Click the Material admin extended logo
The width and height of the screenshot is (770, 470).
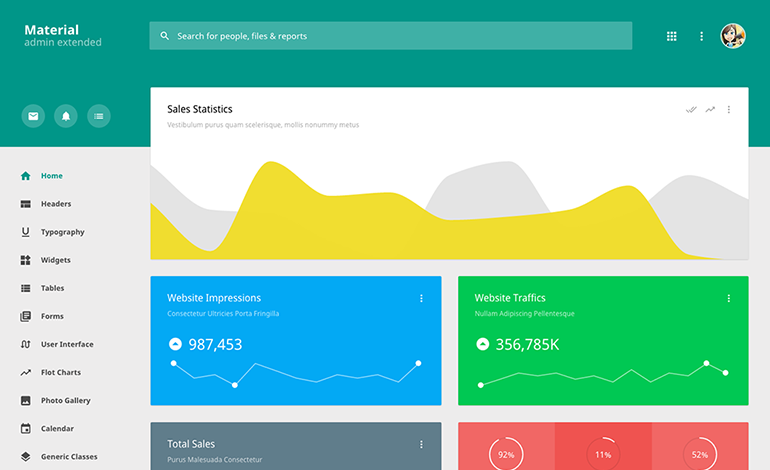(x=62, y=35)
